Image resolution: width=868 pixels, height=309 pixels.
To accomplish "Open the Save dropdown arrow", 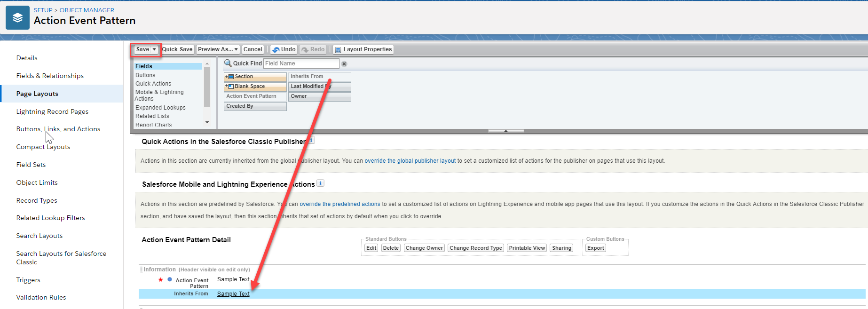I will point(154,49).
